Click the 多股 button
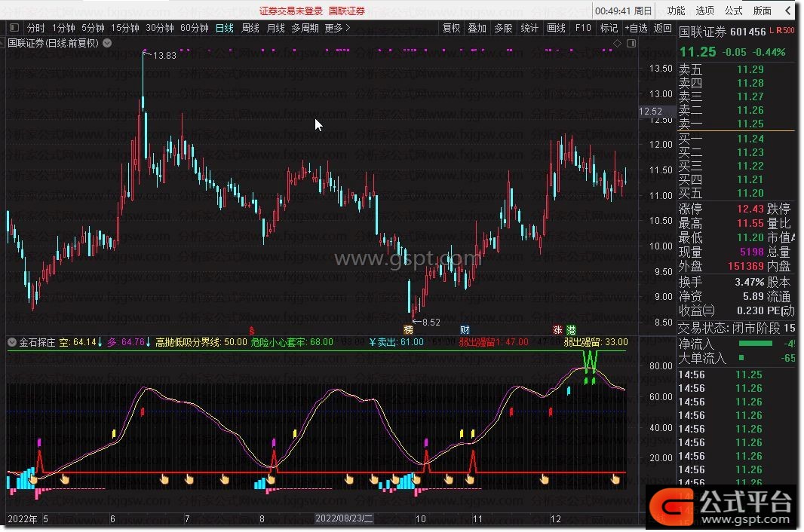 point(503,28)
